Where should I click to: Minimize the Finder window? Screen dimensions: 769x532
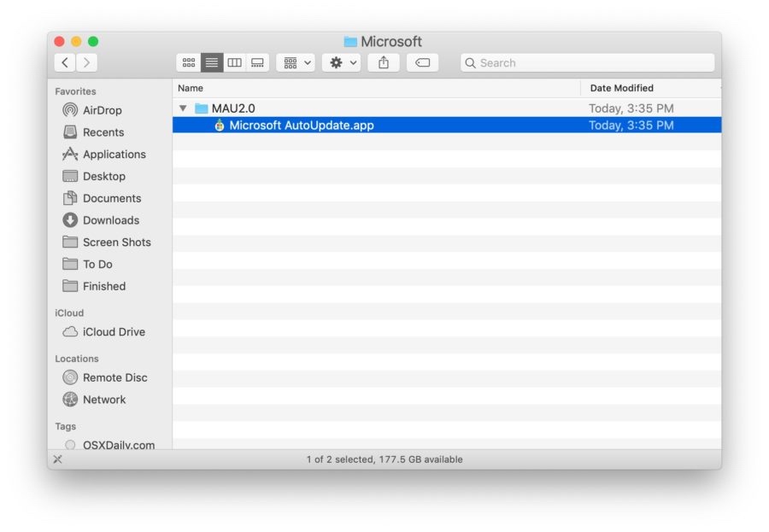pyautogui.click(x=76, y=42)
